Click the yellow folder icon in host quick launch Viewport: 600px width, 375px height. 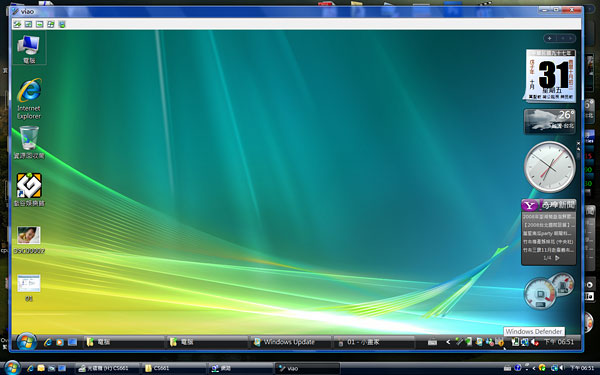[41, 368]
